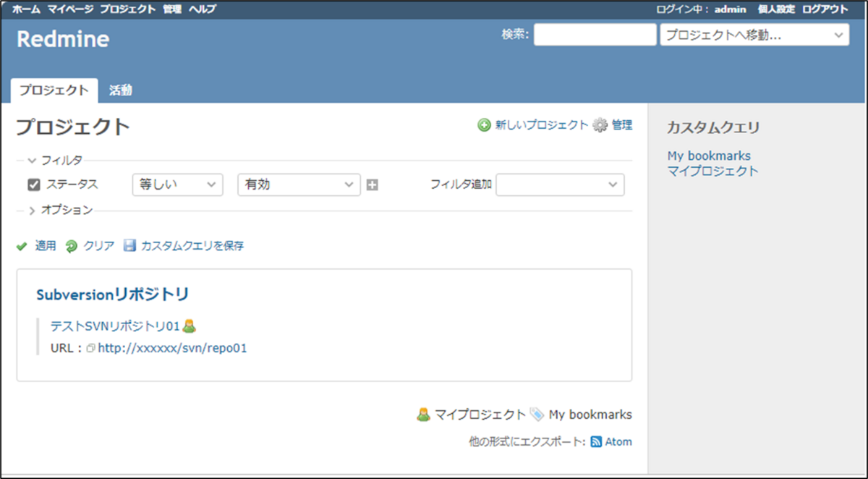Open the 有効 status value dropdown

point(298,185)
